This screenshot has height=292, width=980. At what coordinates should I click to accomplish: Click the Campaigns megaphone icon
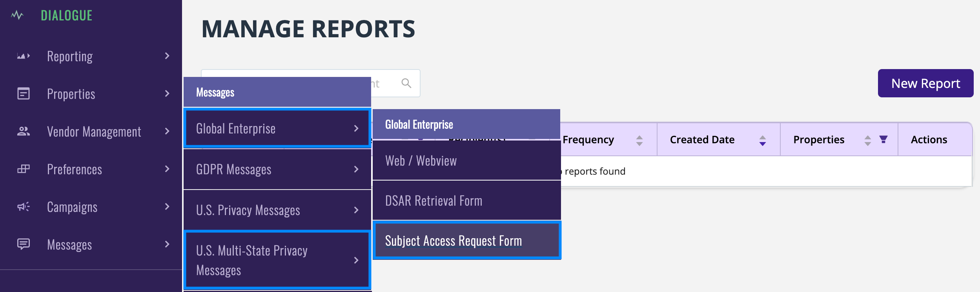(24, 207)
